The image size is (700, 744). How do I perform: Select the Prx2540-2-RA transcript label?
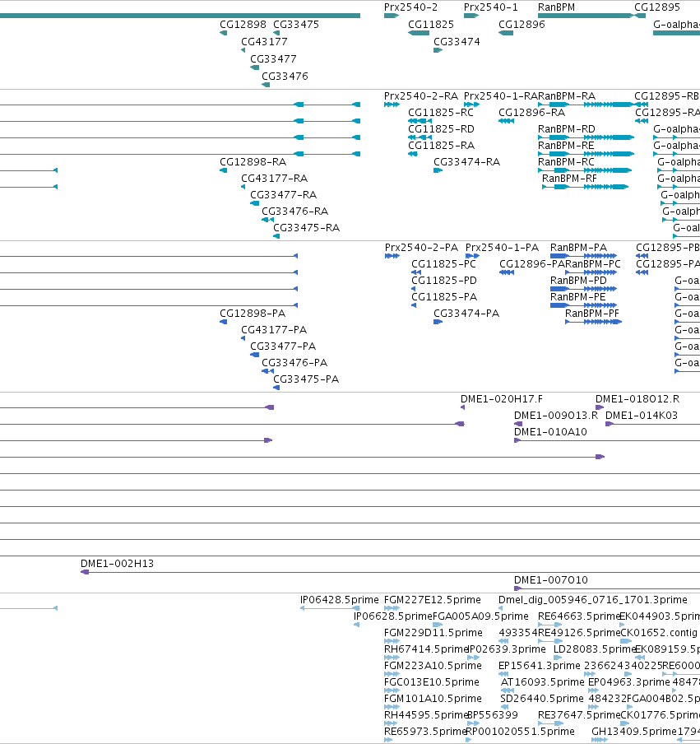pos(421,96)
